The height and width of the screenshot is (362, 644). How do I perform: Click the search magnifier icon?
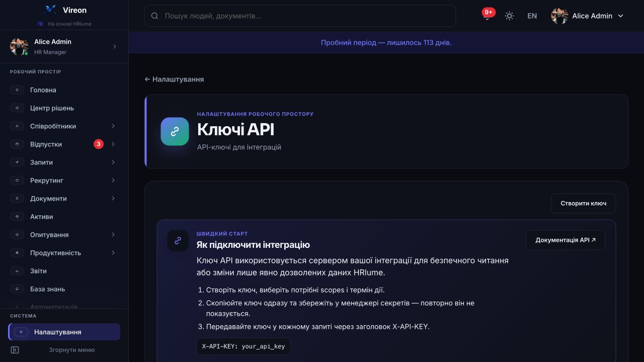tap(155, 16)
